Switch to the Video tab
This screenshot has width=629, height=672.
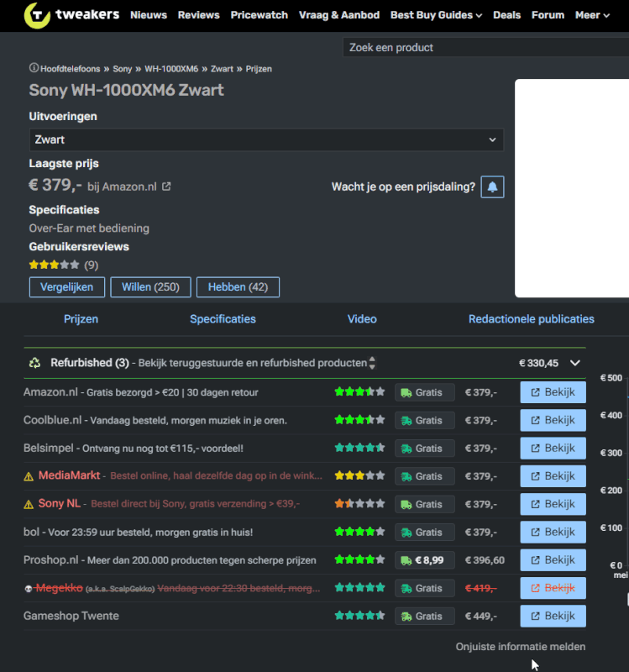click(x=362, y=319)
